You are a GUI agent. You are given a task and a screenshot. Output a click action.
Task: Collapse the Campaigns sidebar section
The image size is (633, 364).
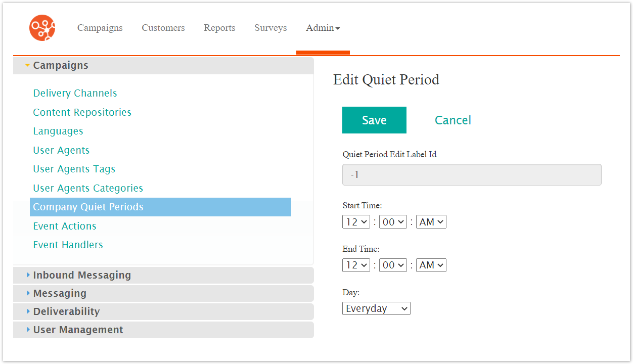point(61,65)
